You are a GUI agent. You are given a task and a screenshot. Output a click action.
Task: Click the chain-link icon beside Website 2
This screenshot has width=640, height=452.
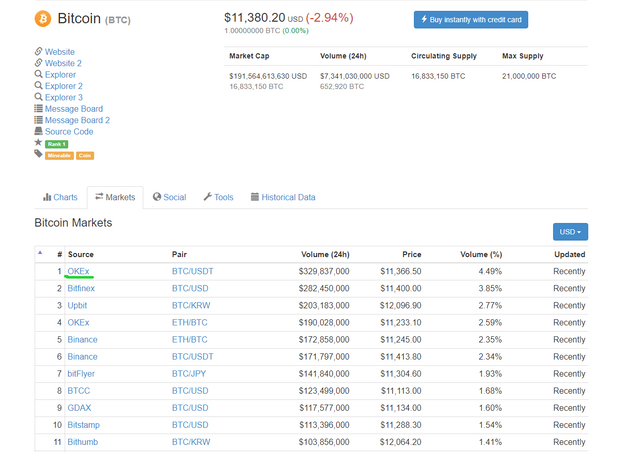[38, 62]
